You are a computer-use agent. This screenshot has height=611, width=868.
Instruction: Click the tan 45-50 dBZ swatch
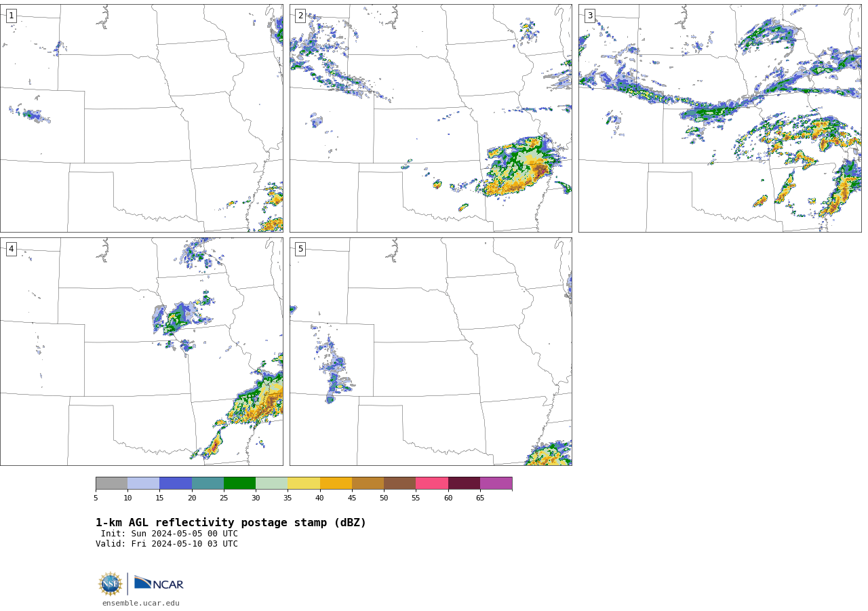click(368, 483)
